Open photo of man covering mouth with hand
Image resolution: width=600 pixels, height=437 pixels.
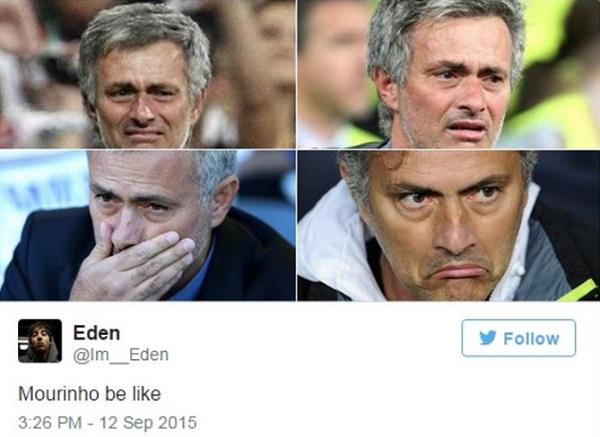pos(148,225)
